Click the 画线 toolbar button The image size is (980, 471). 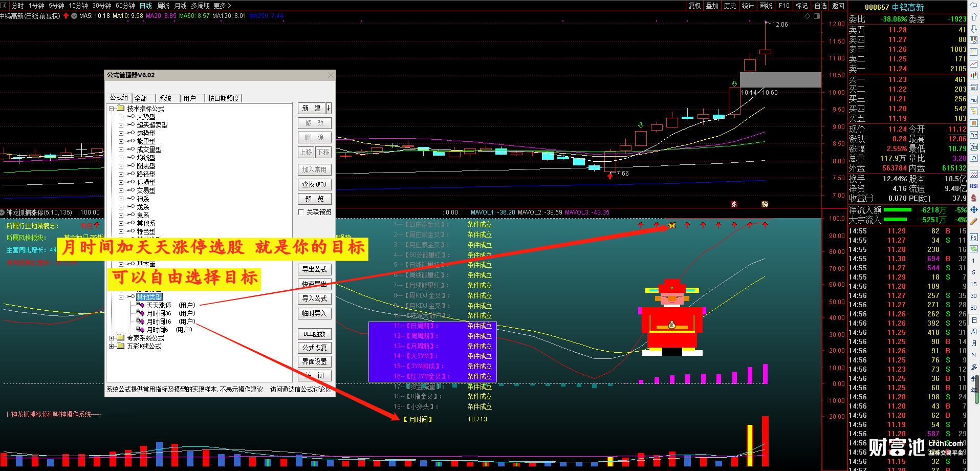(x=766, y=6)
